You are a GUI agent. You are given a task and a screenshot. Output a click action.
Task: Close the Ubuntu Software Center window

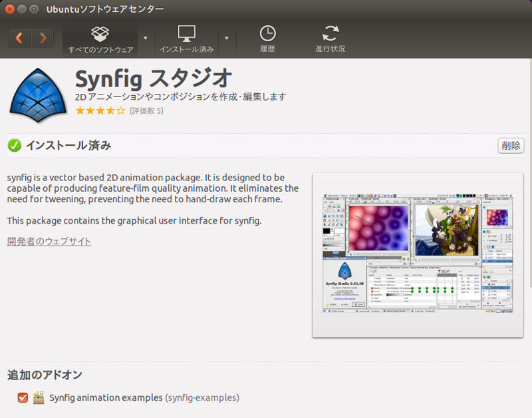pyautogui.click(x=10, y=9)
